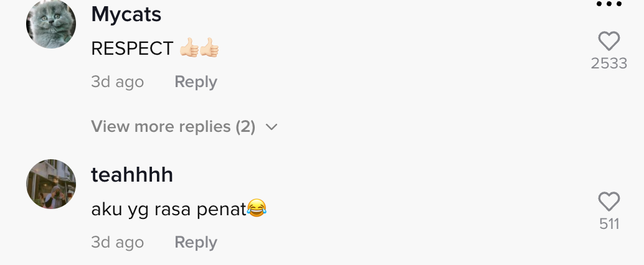This screenshot has height=265, width=644.
Task: Click the chevron beside View more replies
Action: point(271,128)
